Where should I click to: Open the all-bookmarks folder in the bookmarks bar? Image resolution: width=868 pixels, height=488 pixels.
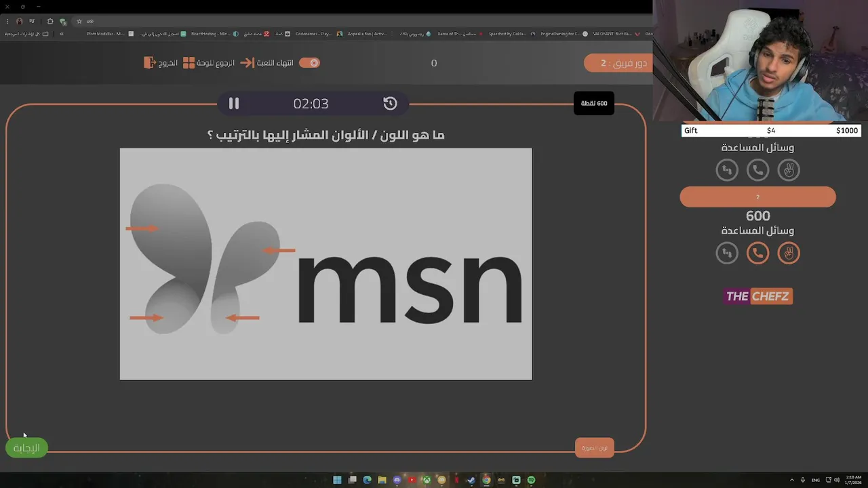click(x=26, y=33)
